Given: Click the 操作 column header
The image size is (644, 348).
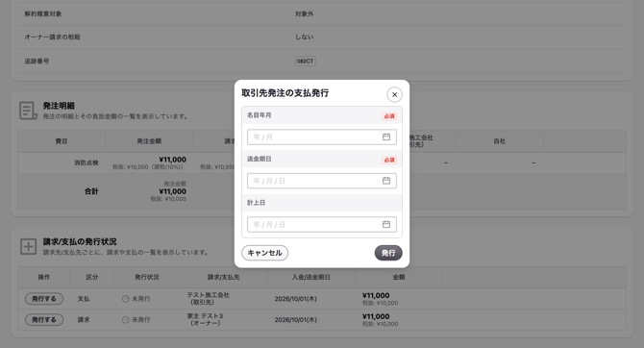Looking at the screenshot, I should pos(44,277).
